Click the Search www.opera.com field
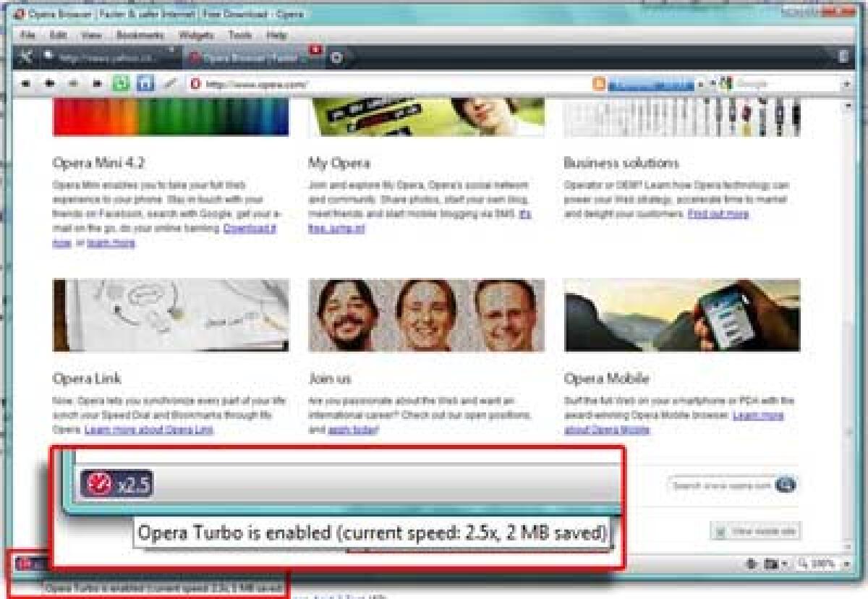This screenshot has height=599, width=868. coord(721,485)
